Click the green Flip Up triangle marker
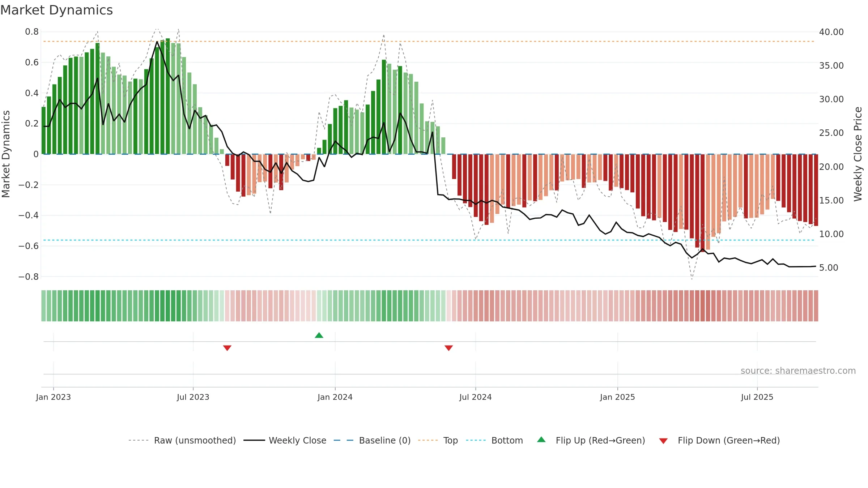Viewport: 868px width, 488px height. [319, 335]
